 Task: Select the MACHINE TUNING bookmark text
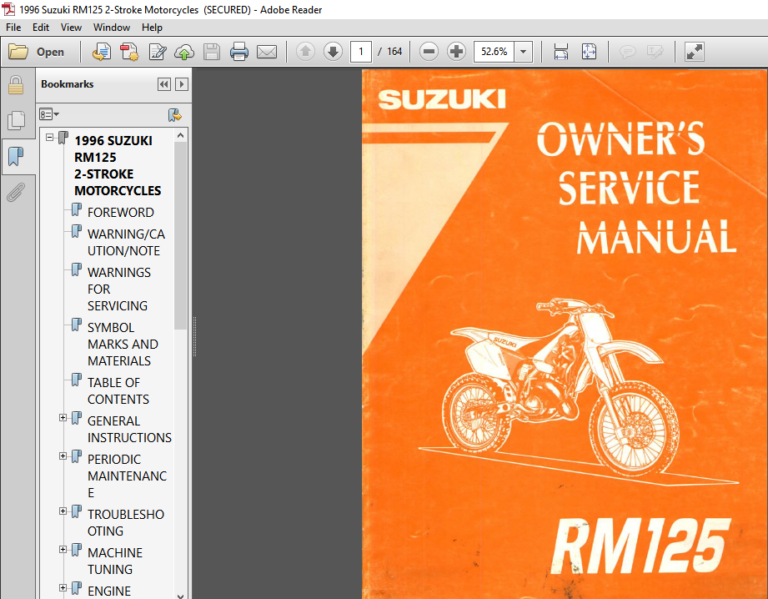pyautogui.click(x=115, y=561)
